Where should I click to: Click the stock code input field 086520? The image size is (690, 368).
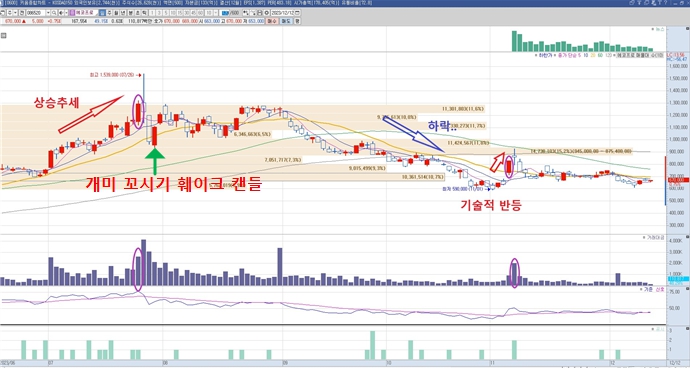pos(37,13)
